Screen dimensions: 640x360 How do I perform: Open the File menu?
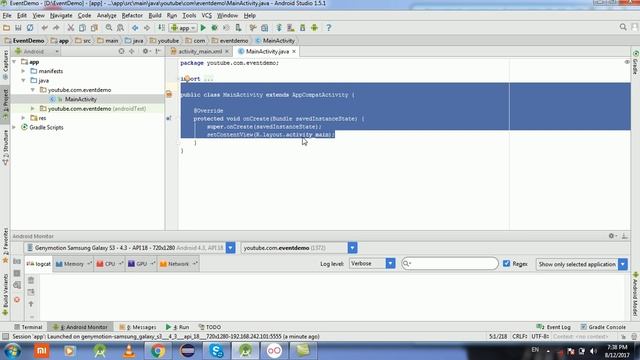[x=7, y=16]
